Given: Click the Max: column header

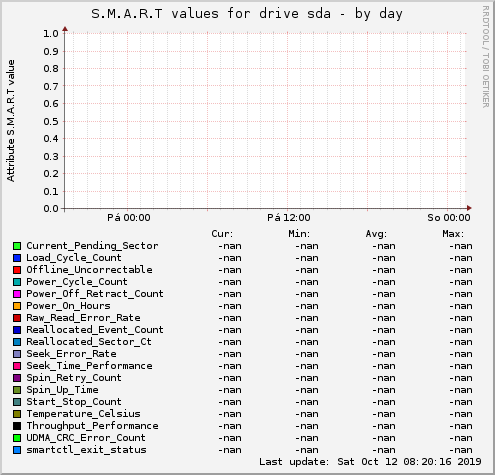Looking at the screenshot, I should (453, 234).
